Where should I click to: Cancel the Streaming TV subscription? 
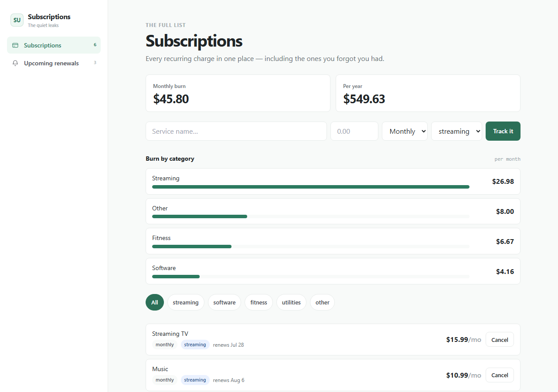click(500, 340)
